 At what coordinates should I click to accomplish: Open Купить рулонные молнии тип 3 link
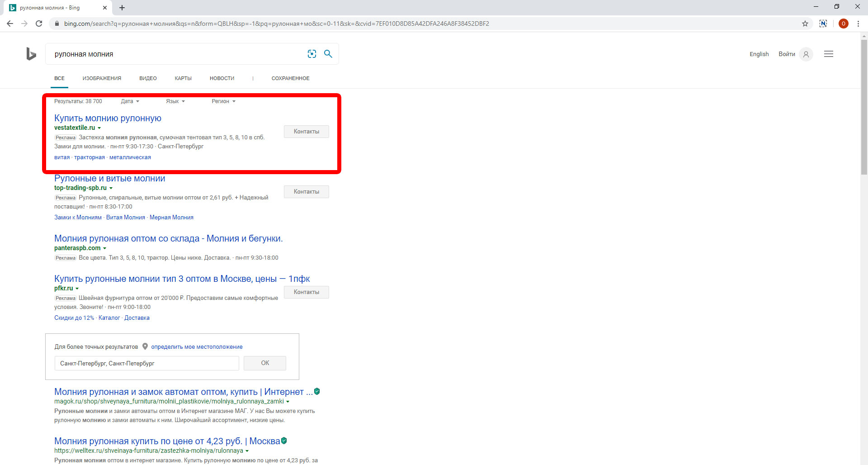coord(182,279)
